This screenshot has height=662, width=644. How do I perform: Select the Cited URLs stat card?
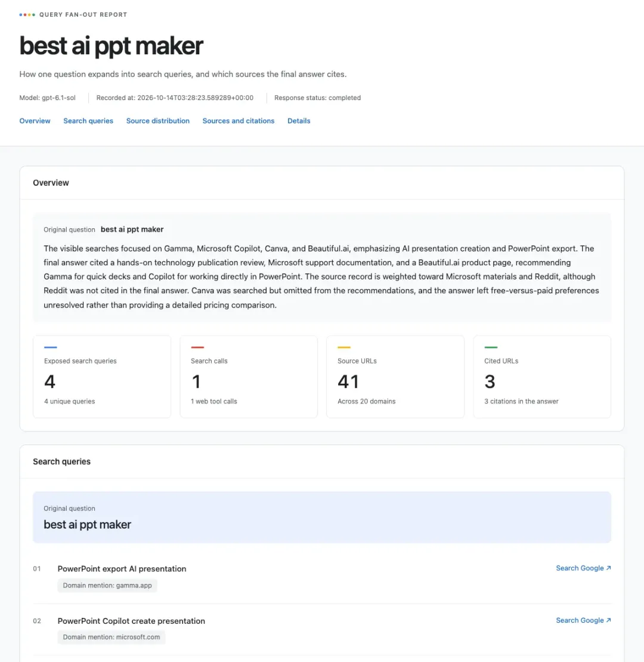click(x=542, y=377)
